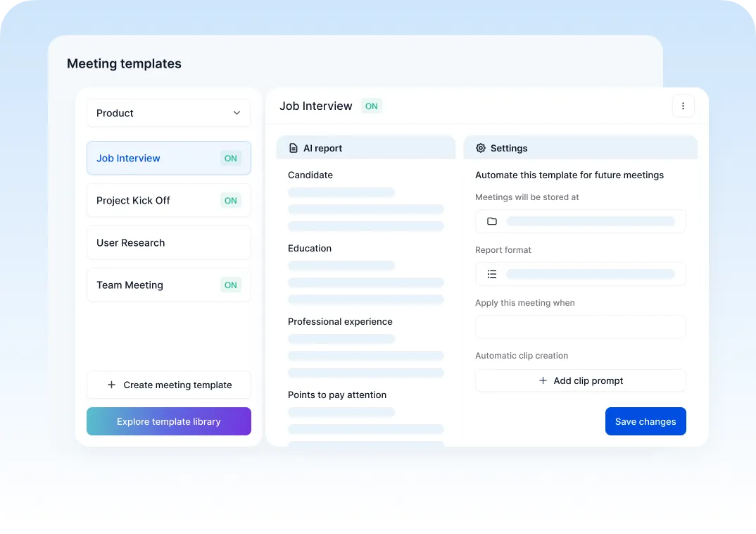
Task: Click the Settings gear icon
Action: pos(481,149)
